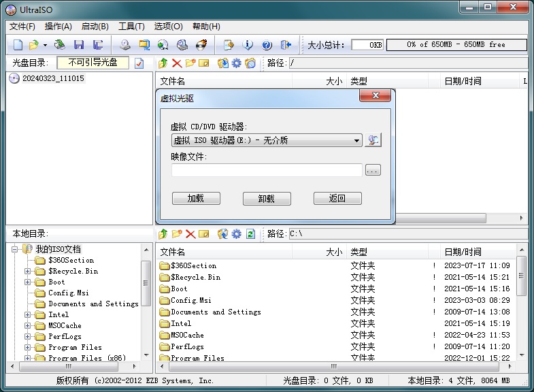Image resolution: width=534 pixels, height=392 pixels.
Task: Open the dropdown arrow beside Open icon
Action: coord(45,45)
